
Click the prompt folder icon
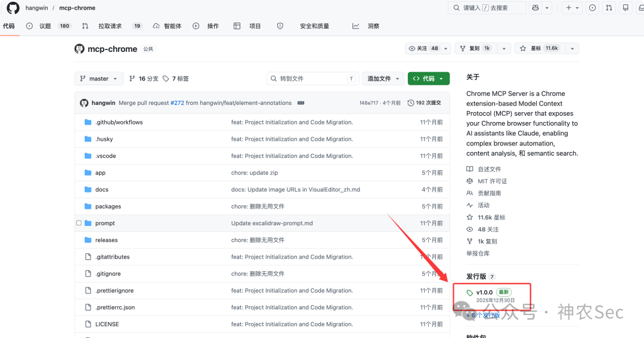click(88, 223)
